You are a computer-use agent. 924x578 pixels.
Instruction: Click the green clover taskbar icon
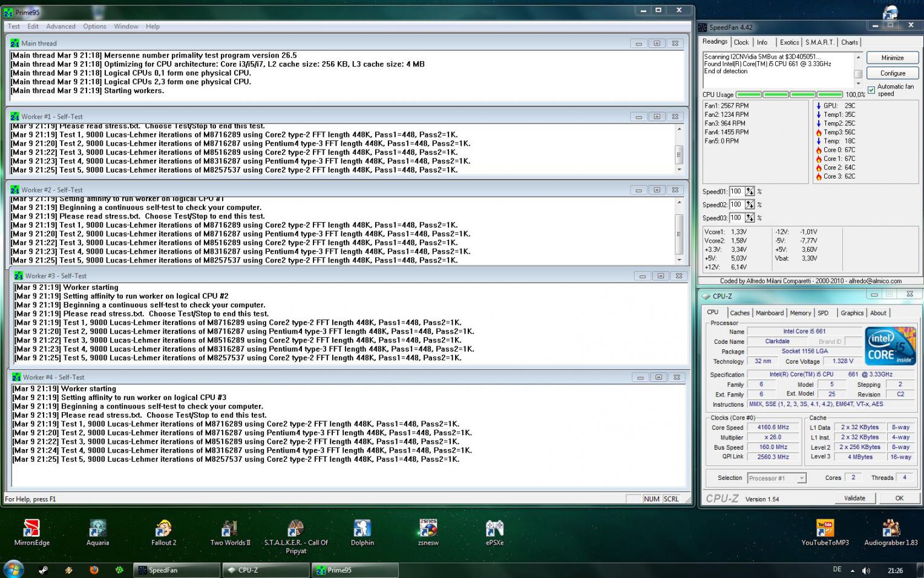point(120,570)
